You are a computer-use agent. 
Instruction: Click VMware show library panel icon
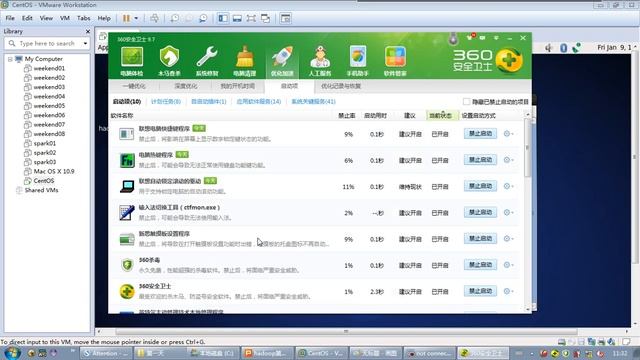[223, 18]
